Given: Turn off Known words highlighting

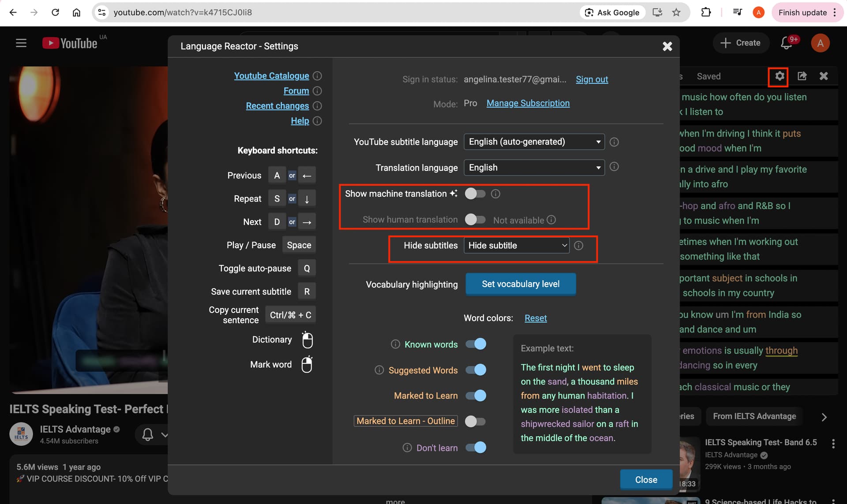Looking at the screenshot, I should tap(476, 344).
